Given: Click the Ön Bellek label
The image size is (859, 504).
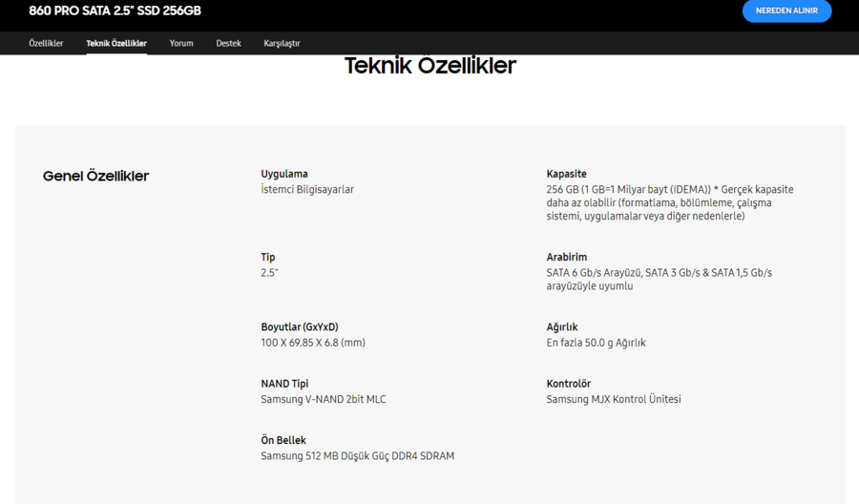Looking at the screenshot, I should click(x=283, y=440).
